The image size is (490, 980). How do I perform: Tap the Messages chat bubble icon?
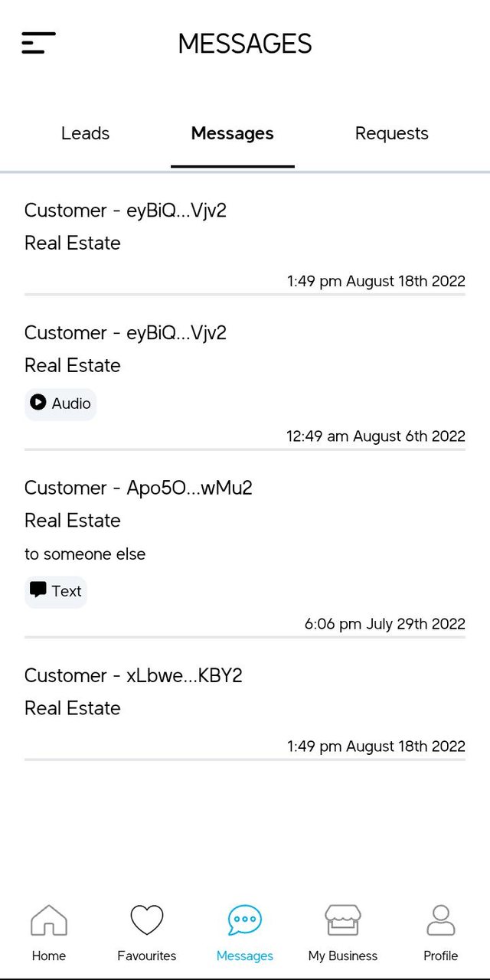(x=244, y=921)
